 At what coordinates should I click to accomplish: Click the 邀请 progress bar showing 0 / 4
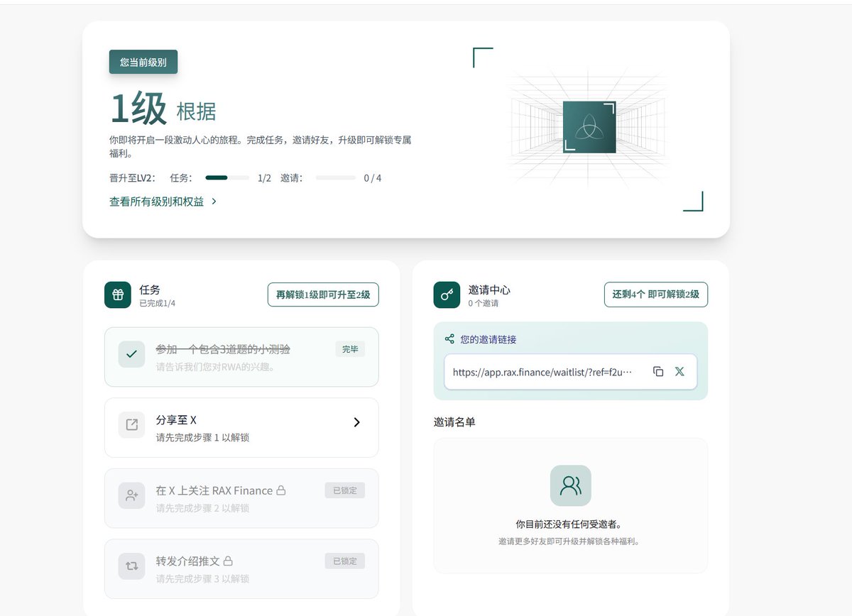[336, 177]
